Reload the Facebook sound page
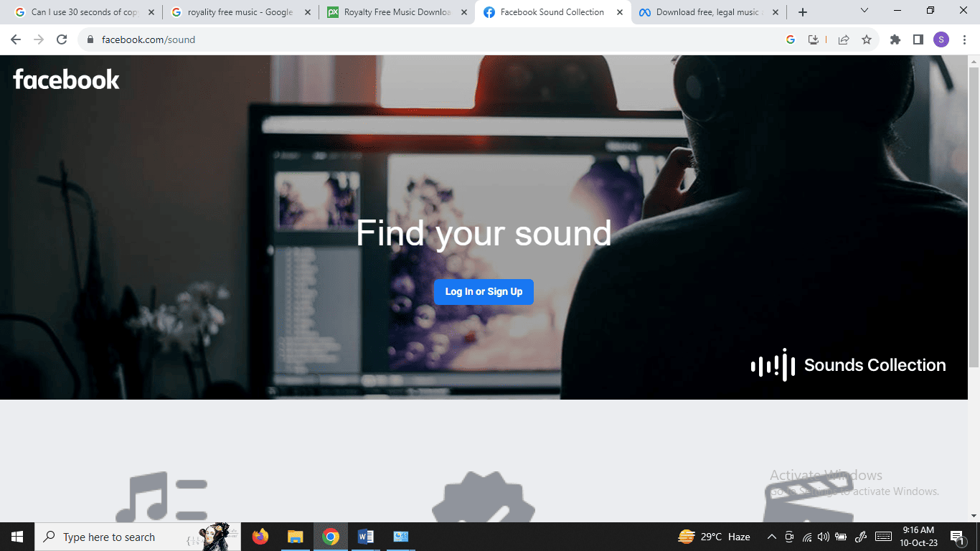The height and width of the screenshot is (551, 980). [x=62, y=39]
